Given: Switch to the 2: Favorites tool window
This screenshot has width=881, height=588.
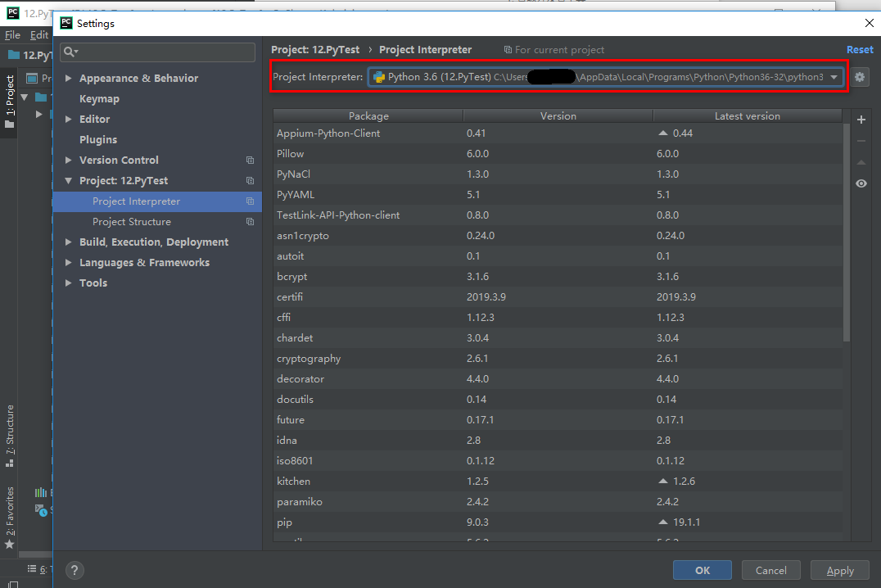Looking at the screenshot, I should [11, 508].
